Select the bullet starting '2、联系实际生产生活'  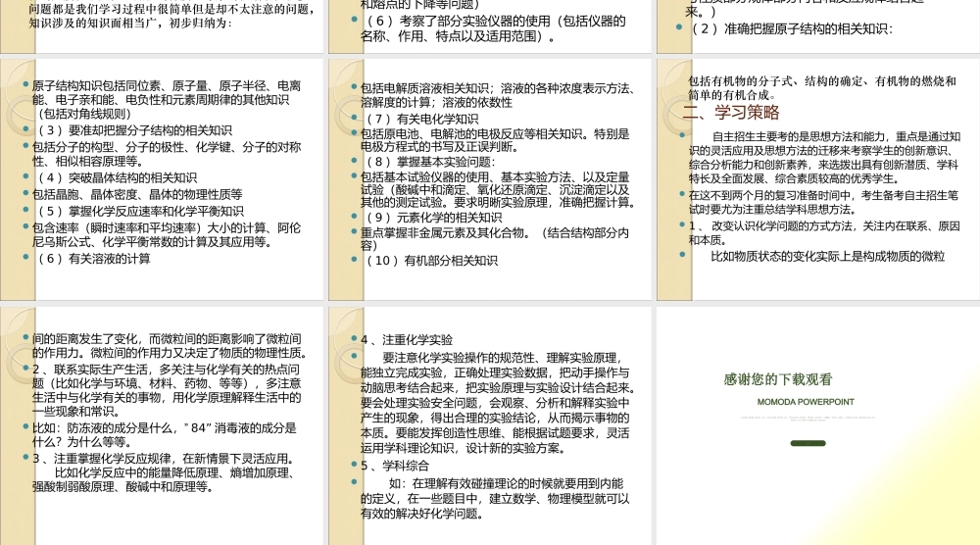[x=167, y=390]
